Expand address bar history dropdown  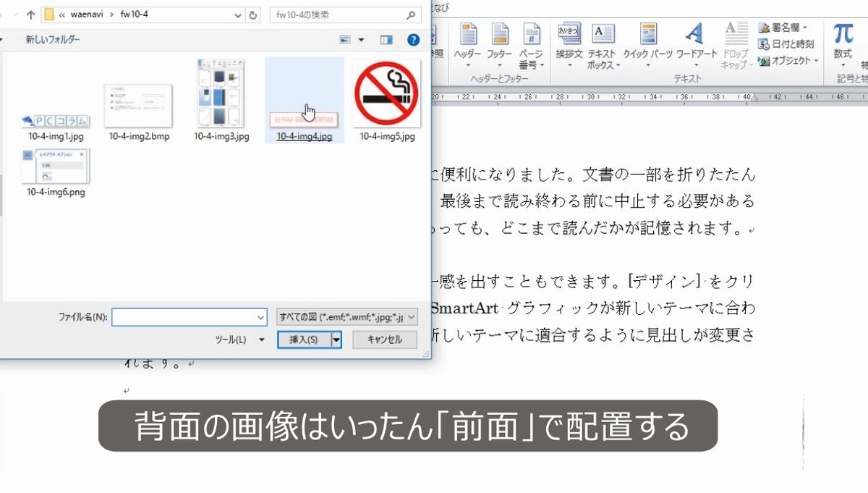click(239, 14)
